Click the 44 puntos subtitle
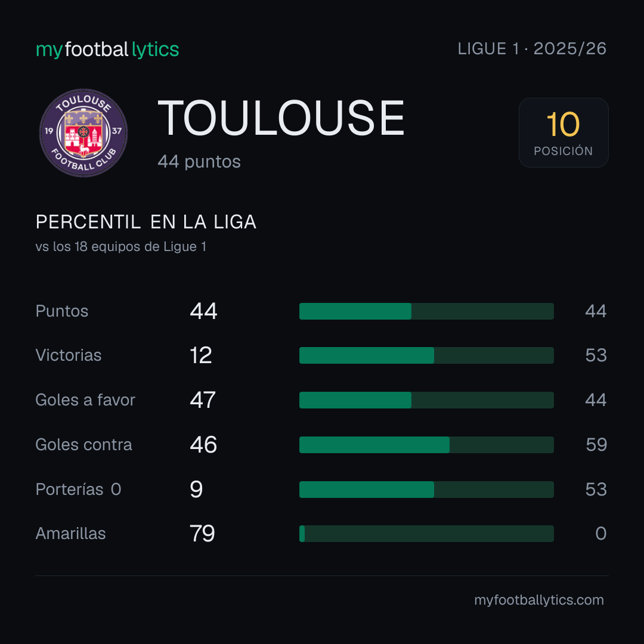 tap(199, 162)
